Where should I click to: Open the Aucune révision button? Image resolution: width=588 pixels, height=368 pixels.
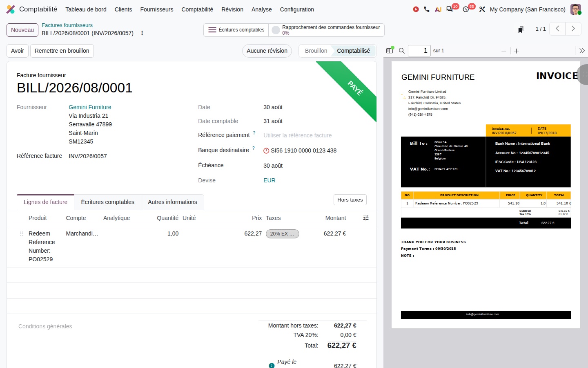(267, 51)
